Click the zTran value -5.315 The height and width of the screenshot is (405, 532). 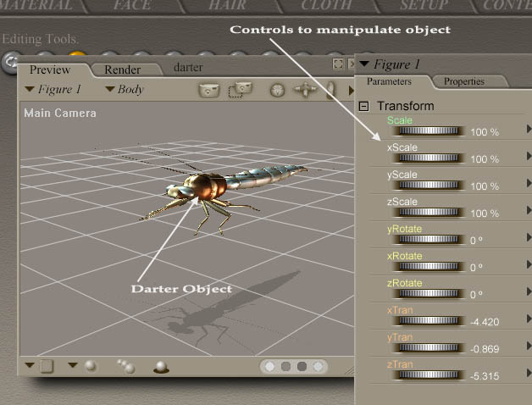[x=485, y=376]
